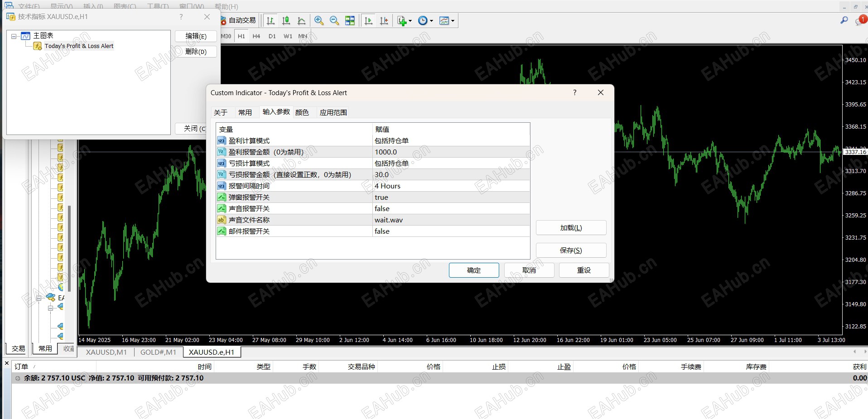This screenshot has width=868, height=419.
Task: Click the EA node icon in navigator tree
Action: pyautogui.click(x=51, y=298)
